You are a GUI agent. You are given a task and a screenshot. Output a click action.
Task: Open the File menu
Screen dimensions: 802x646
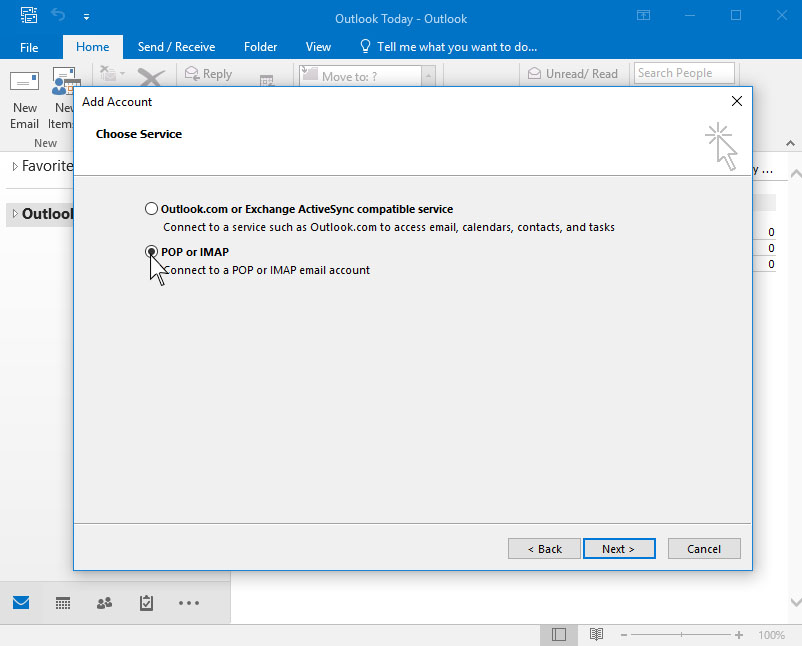29,48
